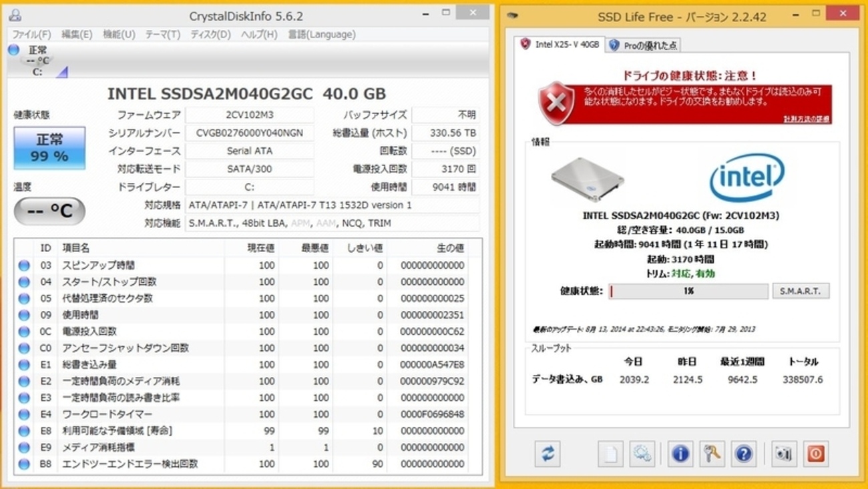Open the underlined link in the red warning banner

click(807, 119)
